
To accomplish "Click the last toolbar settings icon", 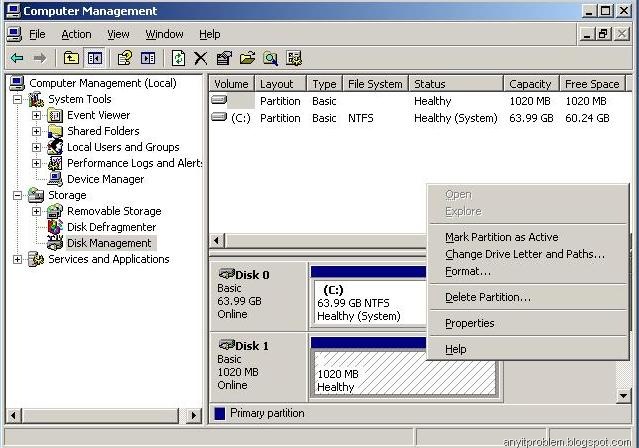I will tap(294, 58).
